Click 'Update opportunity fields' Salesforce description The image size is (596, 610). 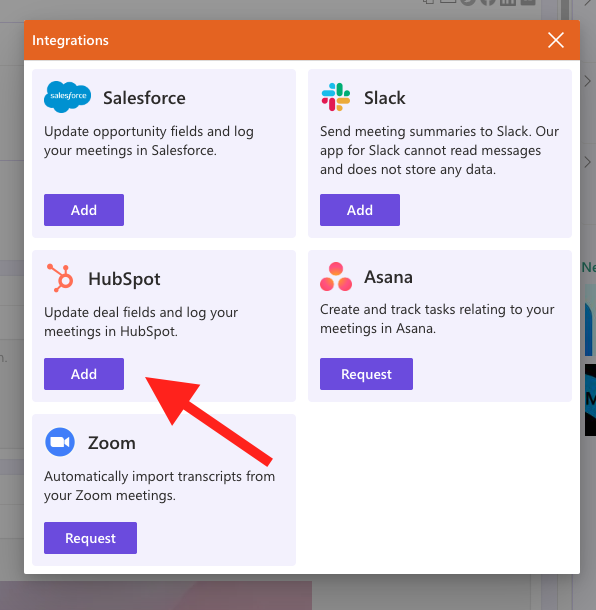point(149,141)
